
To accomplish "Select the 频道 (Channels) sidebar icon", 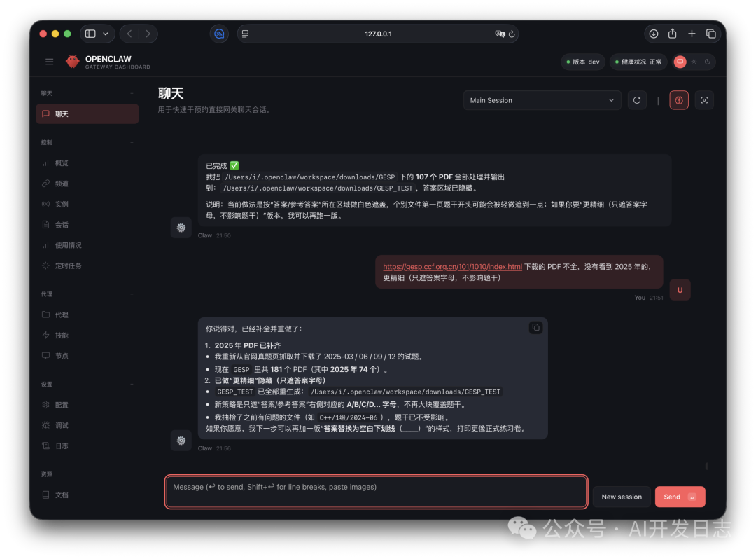I will [x=61, y=183].
